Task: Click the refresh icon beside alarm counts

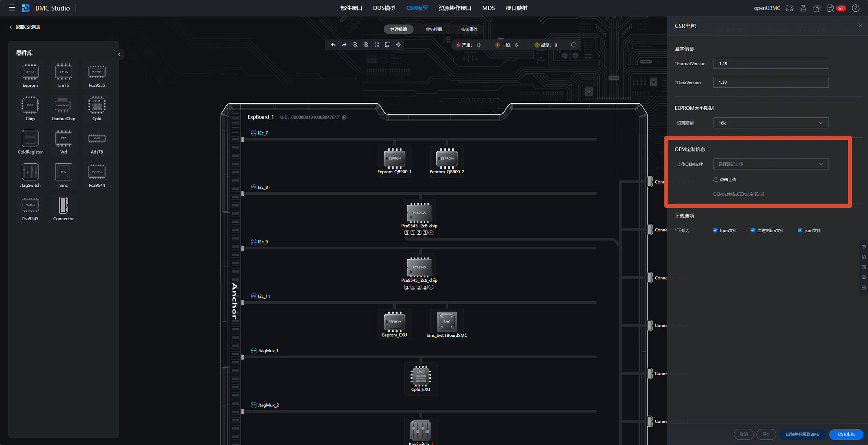Action: click(x=573, y=45)
